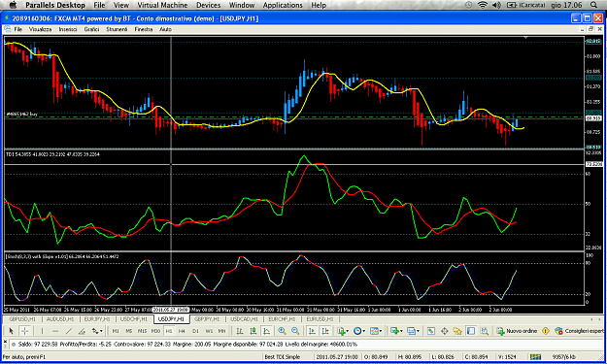The width and height of the screenshot is (607, 364).
Task: Zoom out of the chart
Action: 295,331
